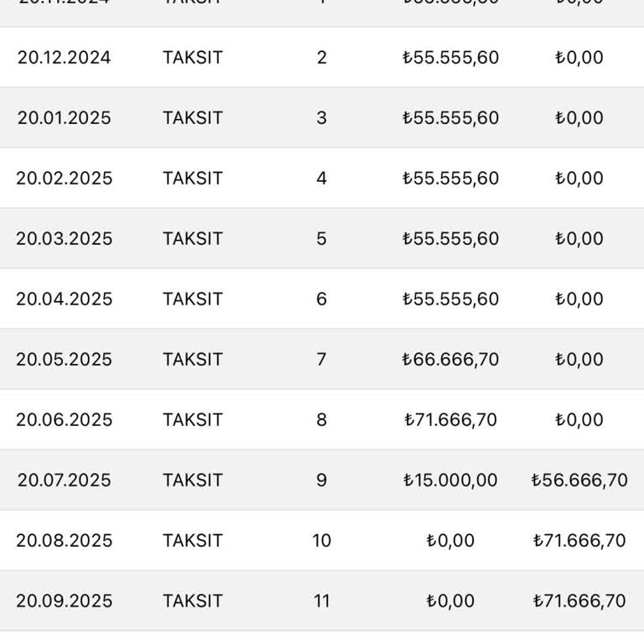Click ₺55.555,60 in installment 5 row
Screen dimensions: 644x644
click(x=450, y=239)
